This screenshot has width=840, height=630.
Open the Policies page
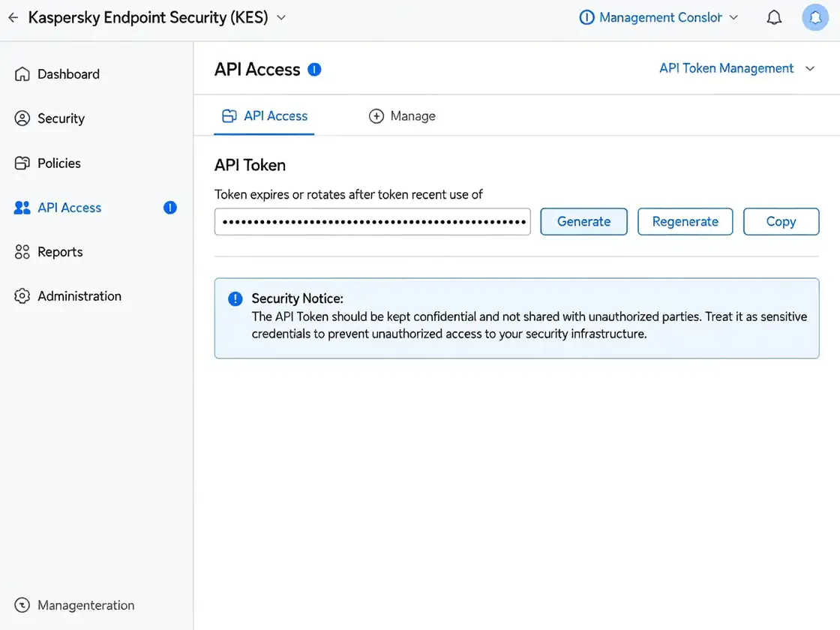pos(59,163)
